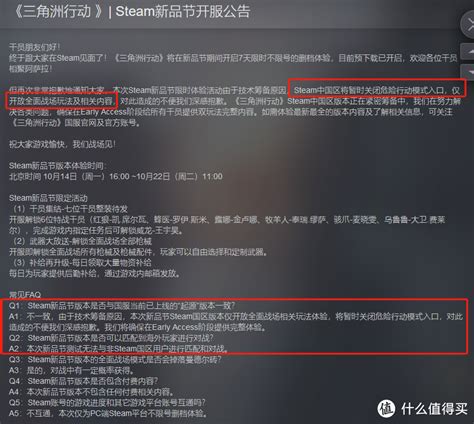This screenshot has height=424, width=474.
Task: Click question Q4 about paid content
Action: coord(84,381)
